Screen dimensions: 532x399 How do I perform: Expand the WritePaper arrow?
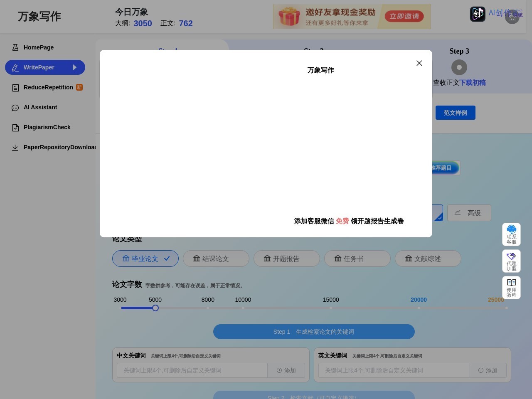click(74, 67)
